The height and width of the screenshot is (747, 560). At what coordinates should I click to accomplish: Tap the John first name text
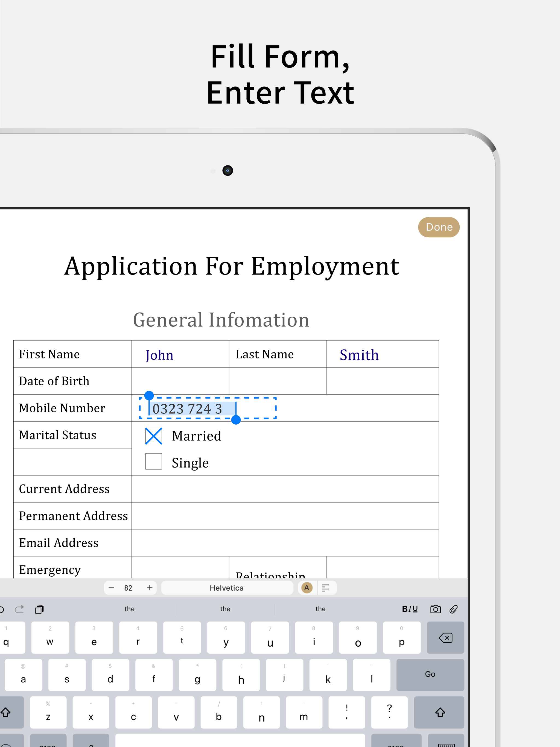159,355
